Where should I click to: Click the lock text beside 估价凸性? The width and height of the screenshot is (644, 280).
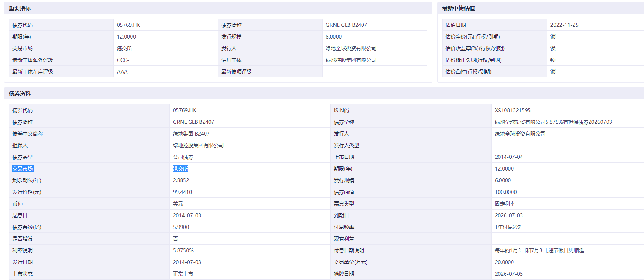click(553, 72)
